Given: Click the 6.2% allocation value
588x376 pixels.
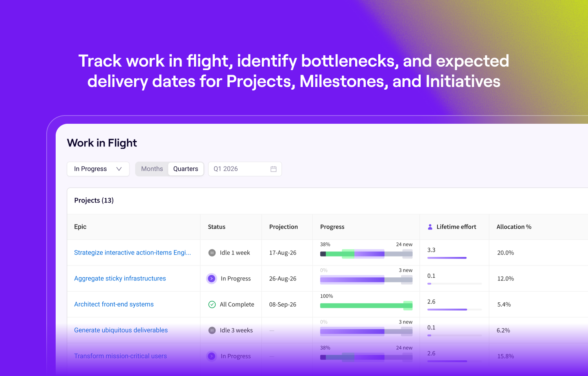Looking at the screenshot, I should (x=503, y=330).
